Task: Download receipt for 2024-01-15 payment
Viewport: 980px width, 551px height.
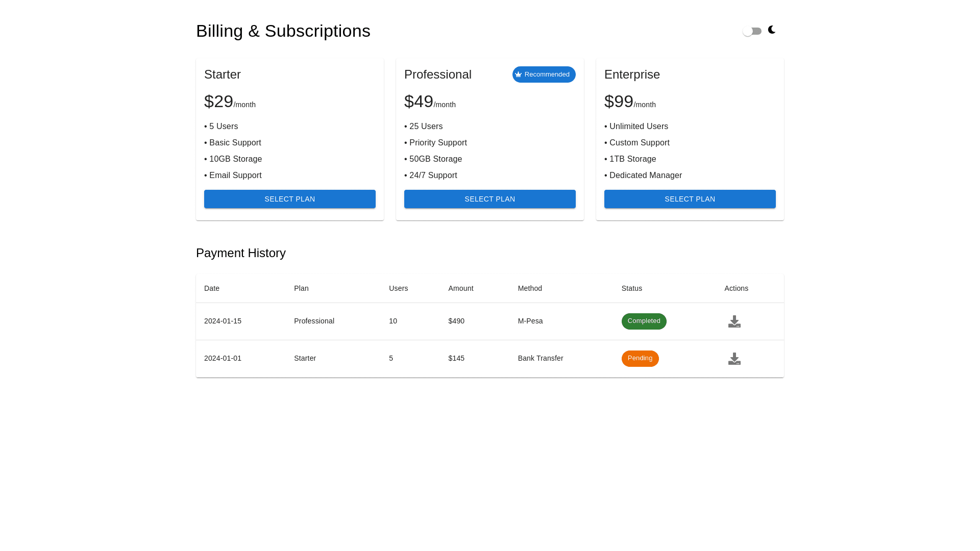Action: pos(734,321)
